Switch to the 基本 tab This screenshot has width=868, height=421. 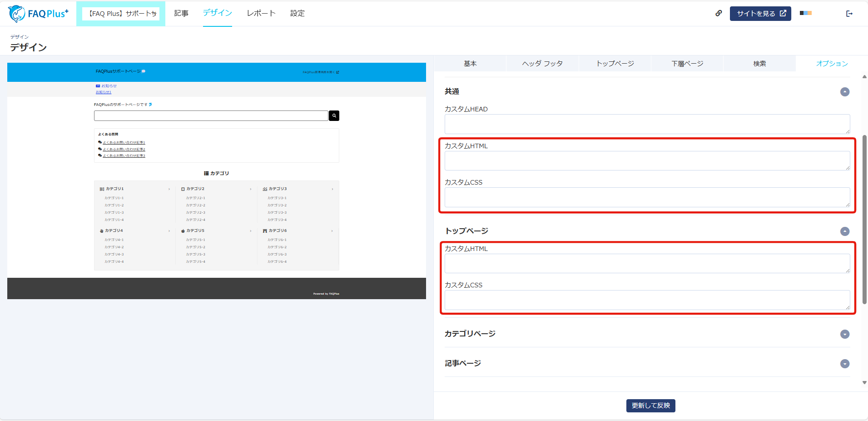(x=470, y=64)
